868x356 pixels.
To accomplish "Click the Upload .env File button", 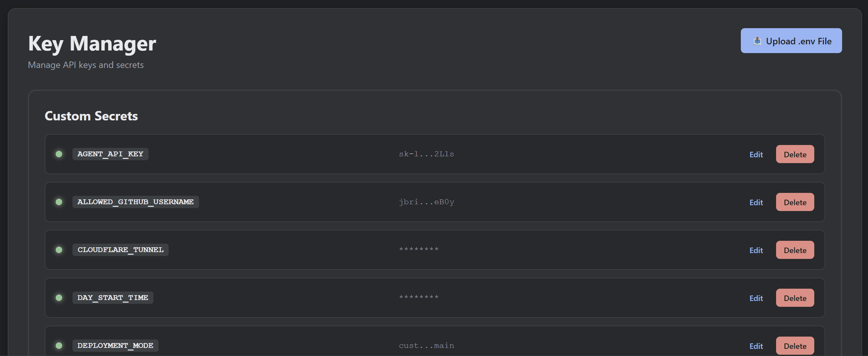I will tap(791, 41).
